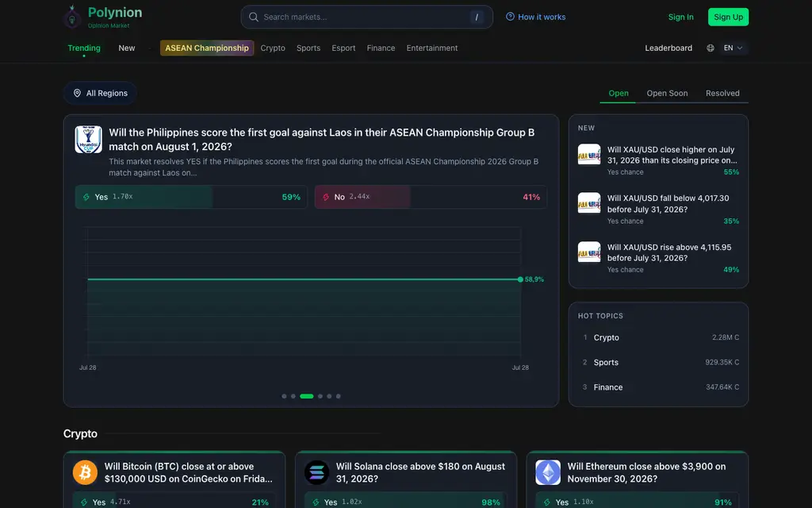Open the Leaderboard link

tap(668, 48)
